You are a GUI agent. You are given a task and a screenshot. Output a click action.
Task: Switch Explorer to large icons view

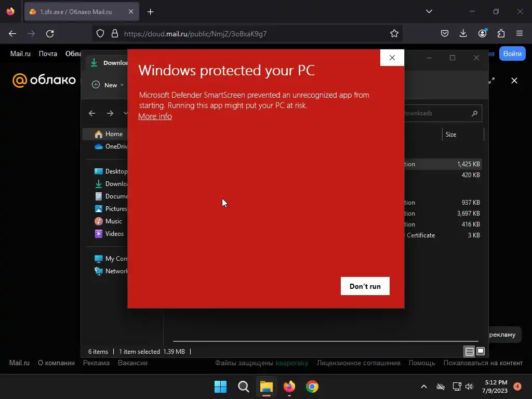[x=481, y=352]
